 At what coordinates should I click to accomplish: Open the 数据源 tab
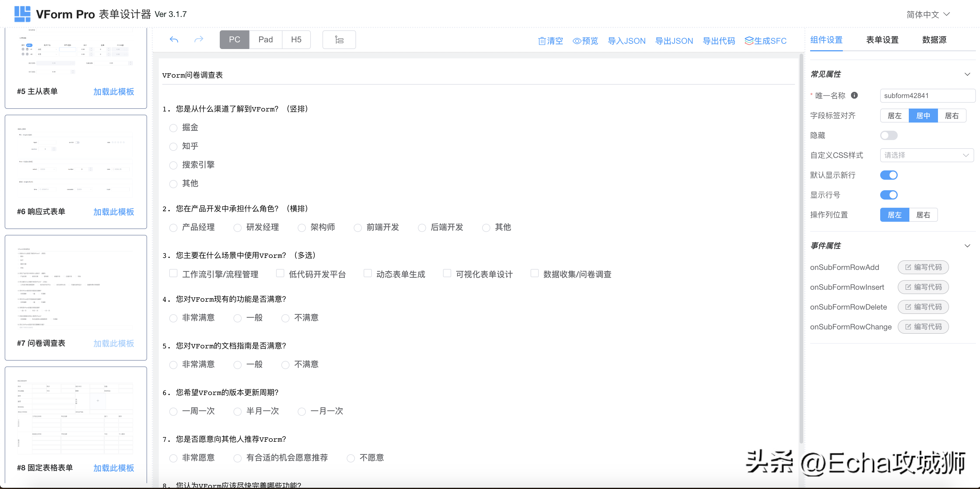[934, 40]
